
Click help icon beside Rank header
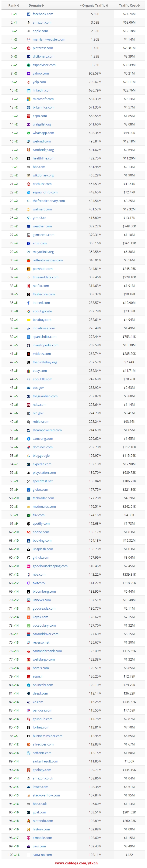click(18, 5)
